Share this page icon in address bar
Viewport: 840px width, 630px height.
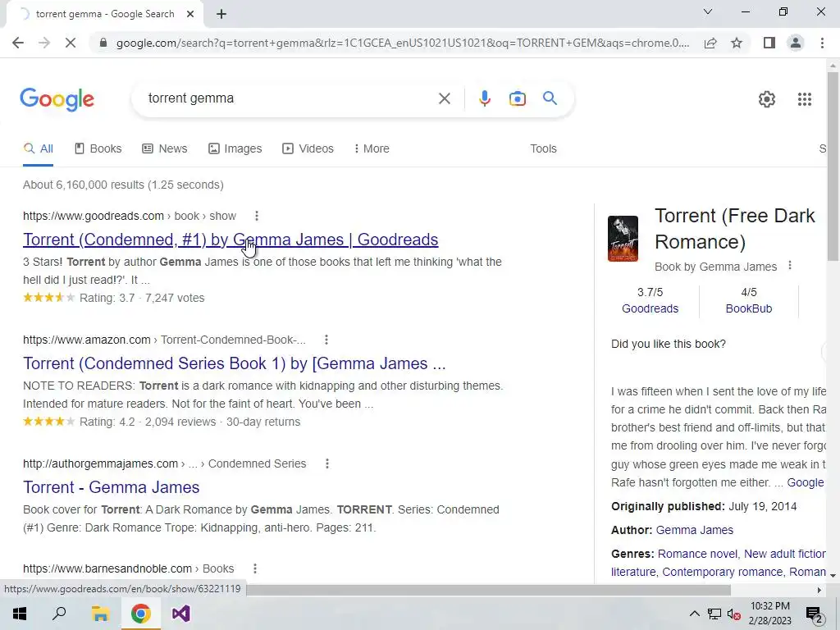pyautogui.click(x=710, y=43)
